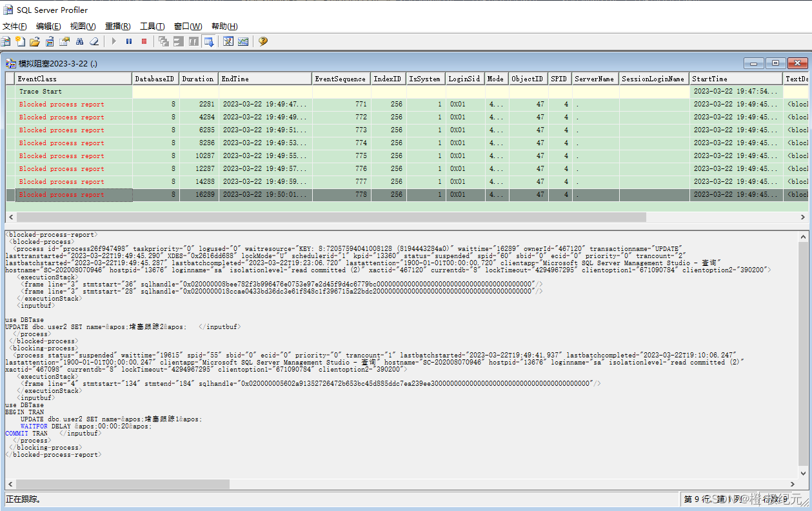Clear the trace window with the eraser icon
This screenshot has width=812, height=511.
94,41
